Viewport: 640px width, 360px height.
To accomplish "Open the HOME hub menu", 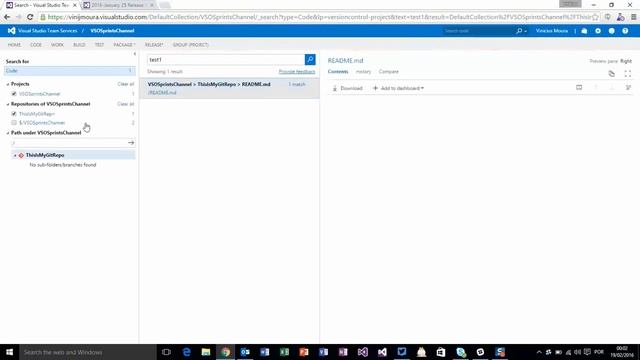I will [14, 44].
